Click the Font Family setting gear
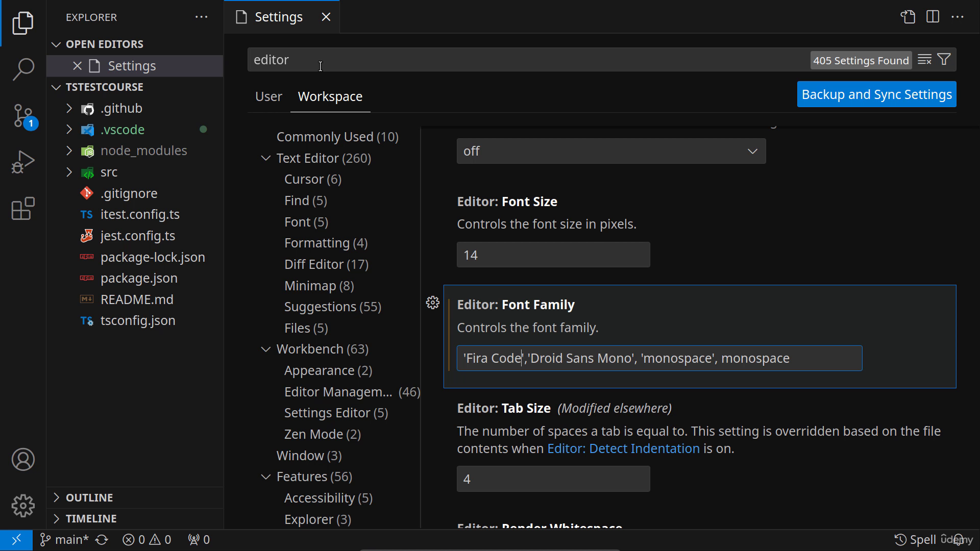Screen dimensions: 980x551 pyautogui.click(x=433, y=303)
